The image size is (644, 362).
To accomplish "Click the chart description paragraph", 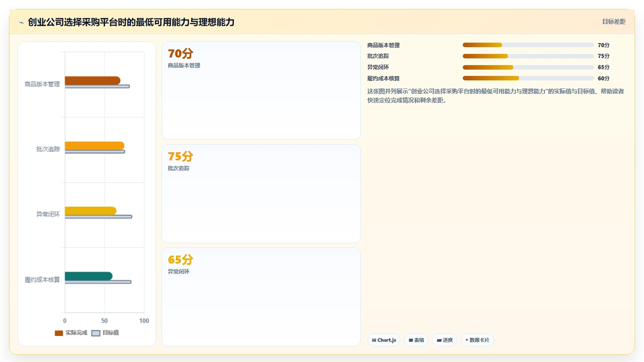I will [x=495, y=96].
